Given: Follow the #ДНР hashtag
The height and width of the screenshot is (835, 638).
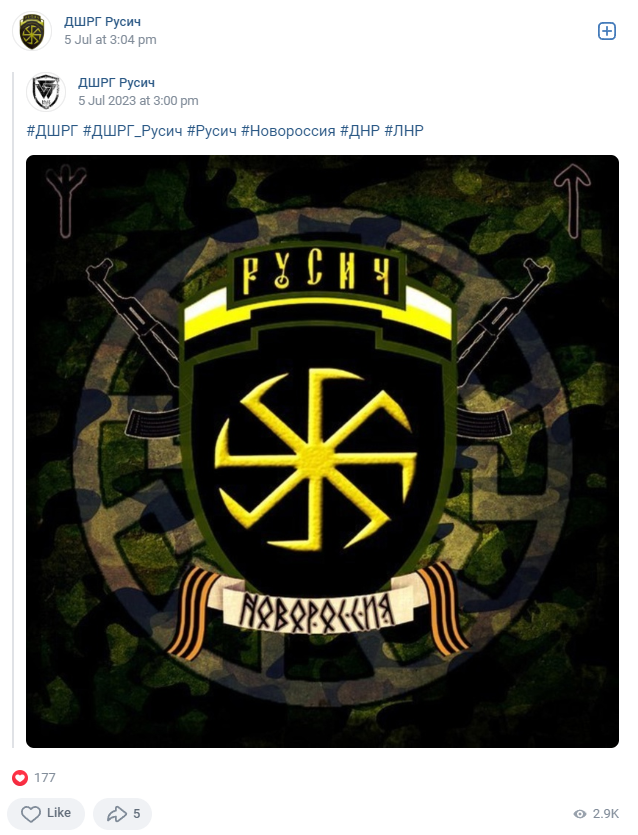Looking at the screenshot, I should 360,130.
